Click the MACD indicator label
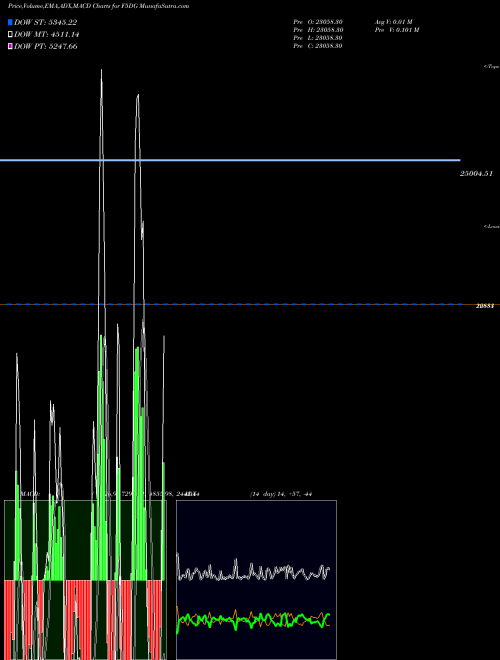This screenshot has width=500, height=660. 30,494
